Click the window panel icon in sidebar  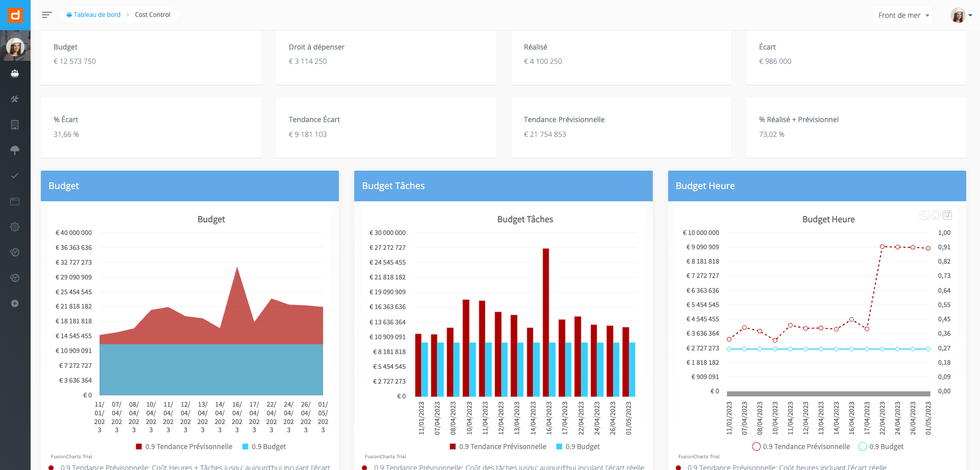point(15,201)
